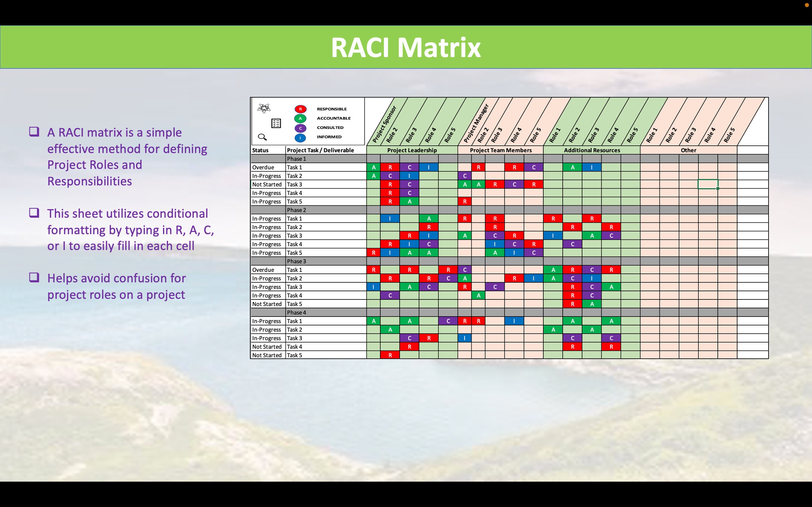Click the blue Informed legend circle
The width and height of the screenshot is (812, 507).
pos(300,138)
